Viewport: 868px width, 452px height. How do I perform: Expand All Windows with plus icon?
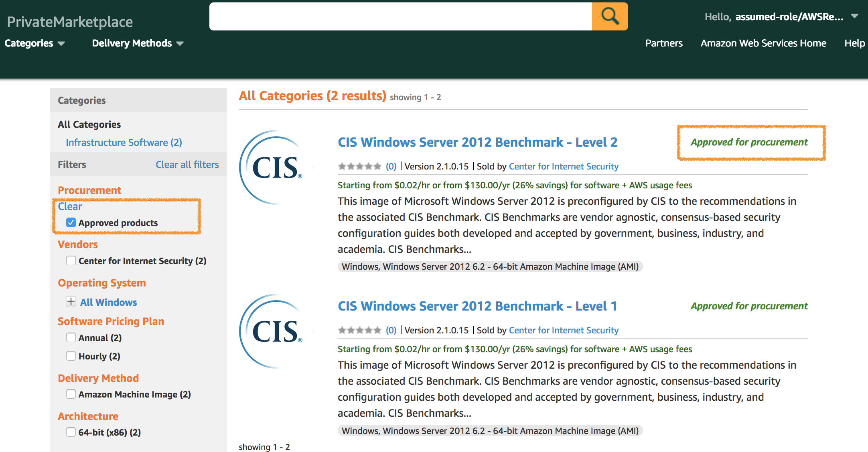(x=71, y=302)
